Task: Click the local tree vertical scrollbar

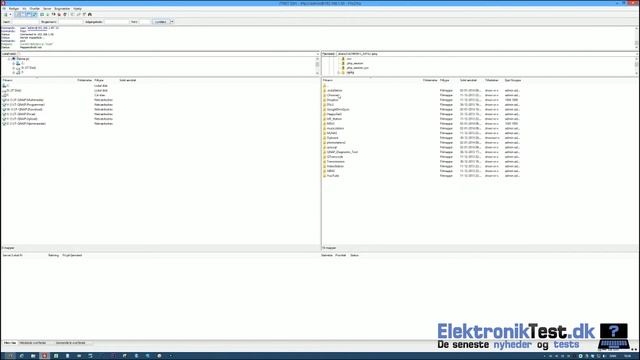Action: point(318,66)
